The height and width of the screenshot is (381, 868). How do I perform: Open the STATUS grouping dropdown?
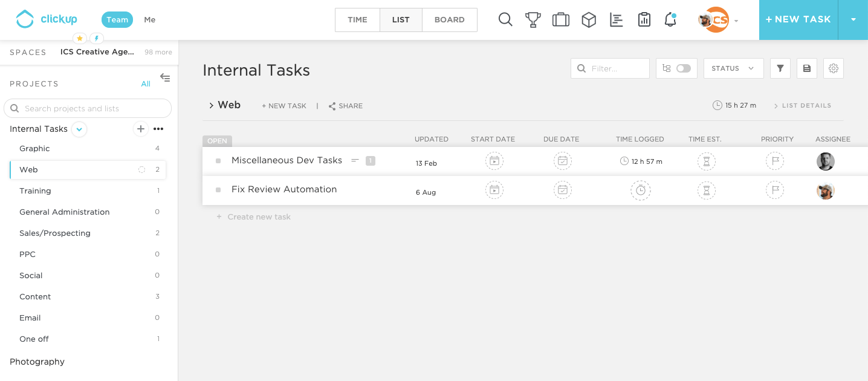coord(734,68)
